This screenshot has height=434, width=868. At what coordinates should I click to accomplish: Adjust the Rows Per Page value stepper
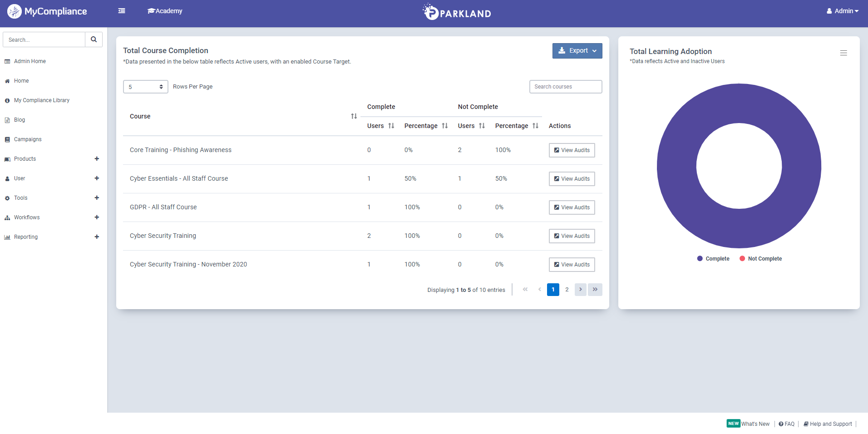(x=161, y=86)
